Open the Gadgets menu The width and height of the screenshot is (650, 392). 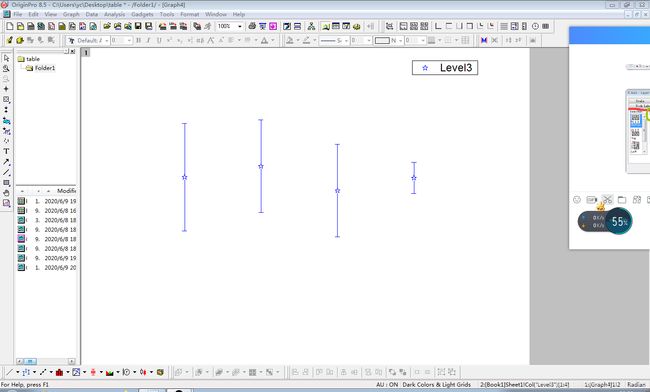click(x=142, y=14)
